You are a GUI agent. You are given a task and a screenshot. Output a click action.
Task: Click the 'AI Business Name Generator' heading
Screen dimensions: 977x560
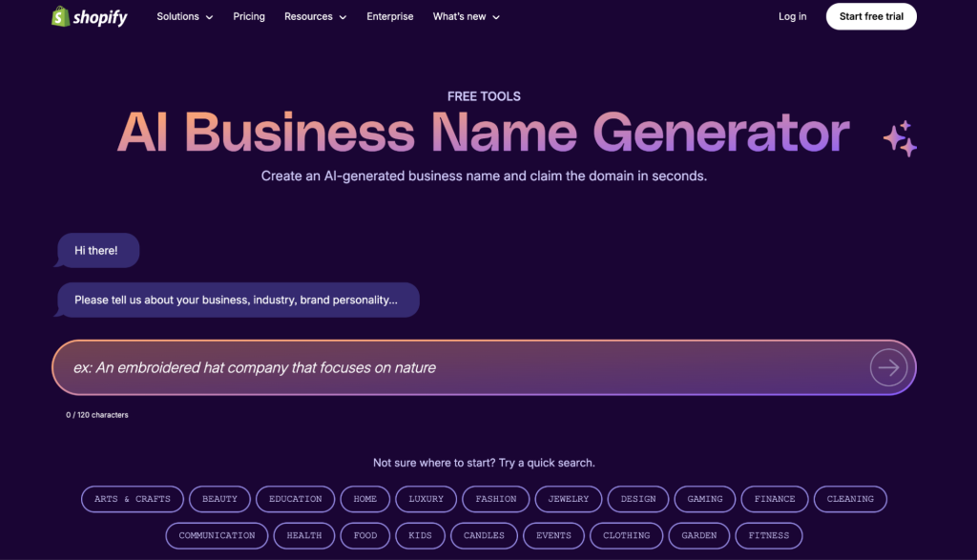pyautogui.click(x=484, y=132)
